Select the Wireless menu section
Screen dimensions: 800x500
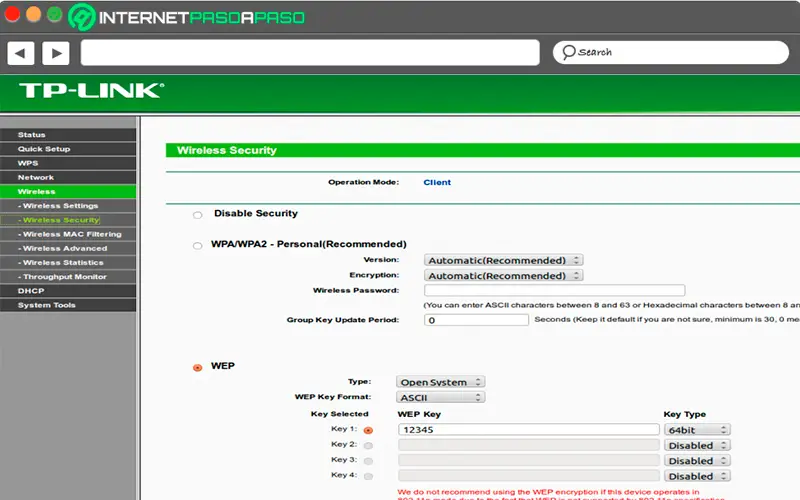(x=68, y=192)
